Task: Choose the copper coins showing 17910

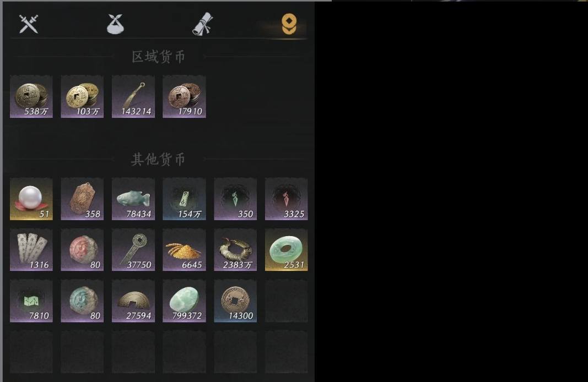Action: tap(184, 97)
